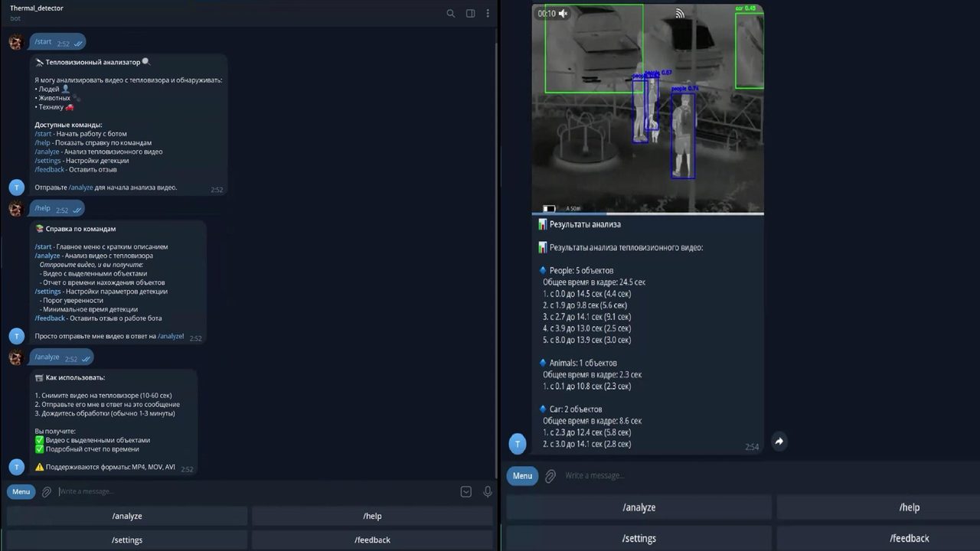
Task: Click /help link 'Показать справку по командам'
Action: tap(42, 143)
